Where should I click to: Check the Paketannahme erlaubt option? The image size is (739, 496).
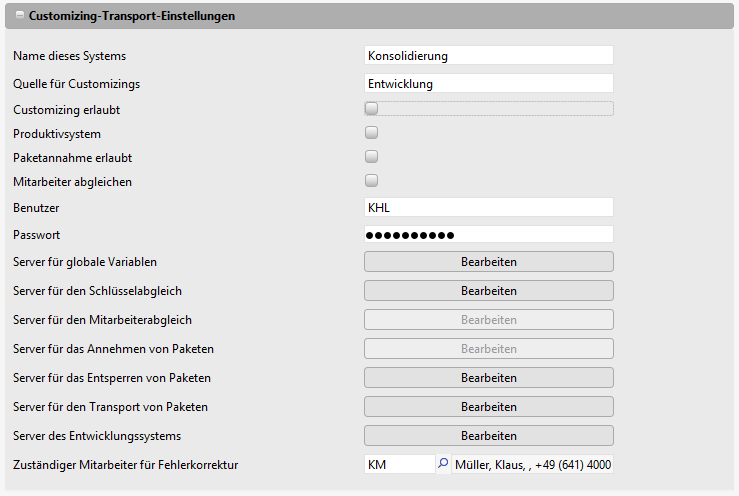(371, 157)
